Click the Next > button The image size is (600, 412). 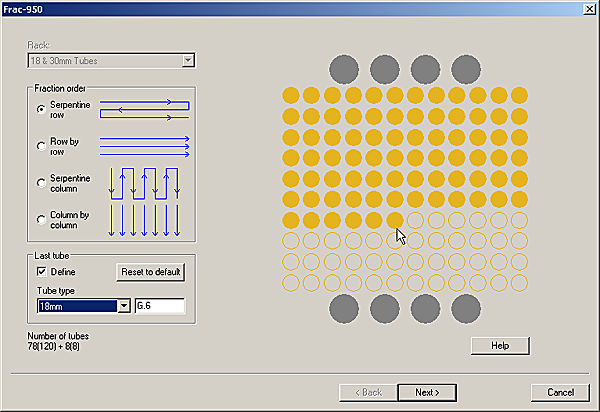pyautogui.click(x=427, y=392)
